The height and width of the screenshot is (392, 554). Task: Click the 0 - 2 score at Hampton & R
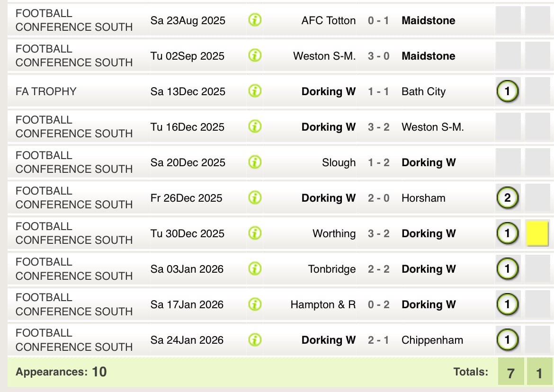tap(378, 304)
